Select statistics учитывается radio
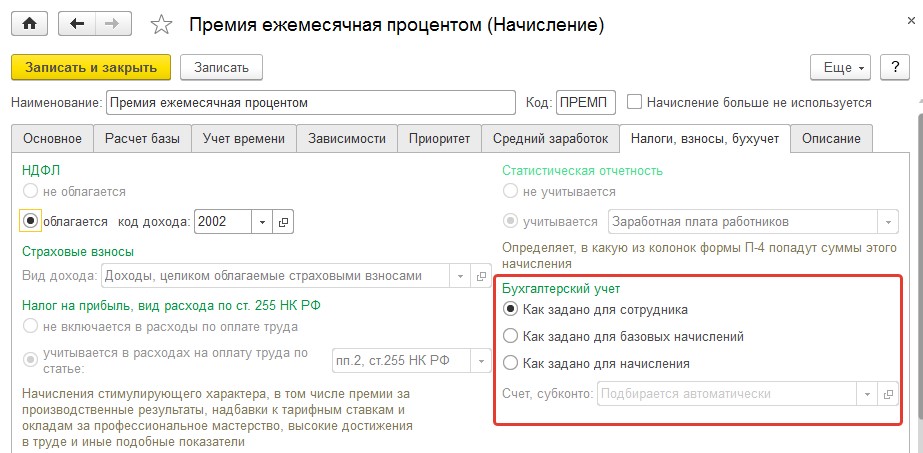Image resolution: width=923 pixels, height=453 pixels. 510,222
